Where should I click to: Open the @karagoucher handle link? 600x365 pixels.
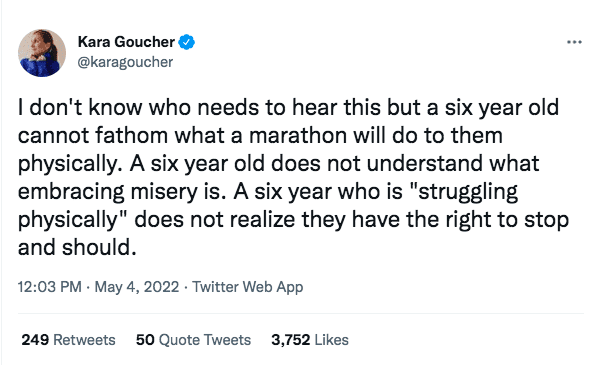(x=125, y=62)
